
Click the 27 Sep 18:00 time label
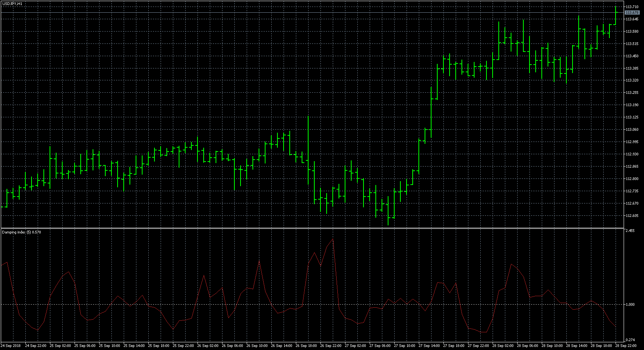coord(454,345)
